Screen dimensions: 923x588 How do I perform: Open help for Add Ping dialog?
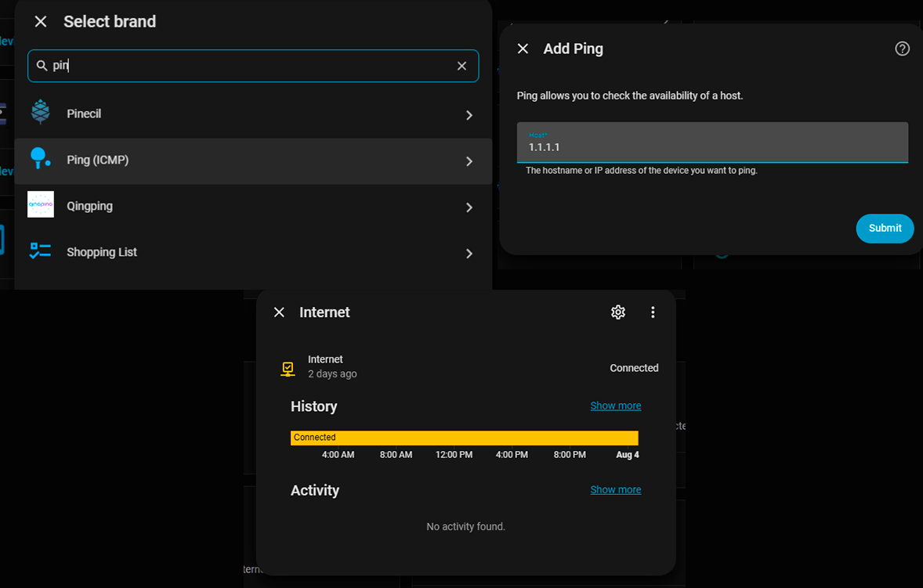click(902, 49)
